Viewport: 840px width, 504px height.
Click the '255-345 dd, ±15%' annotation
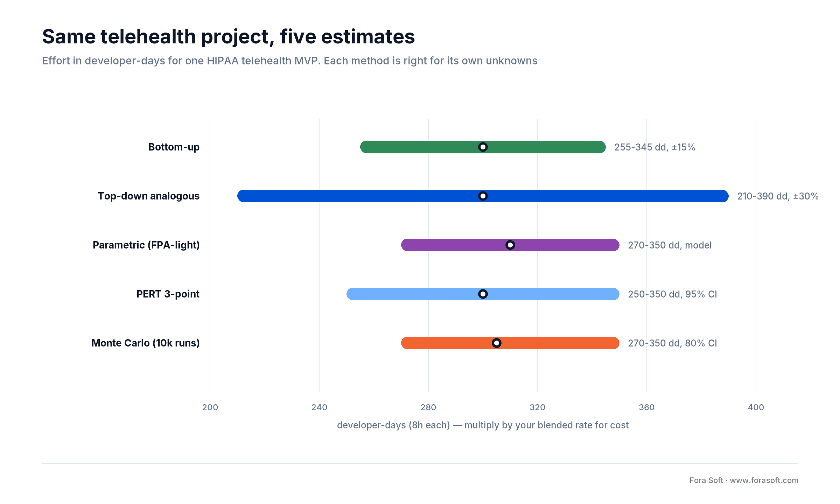[x=654, y=147]
